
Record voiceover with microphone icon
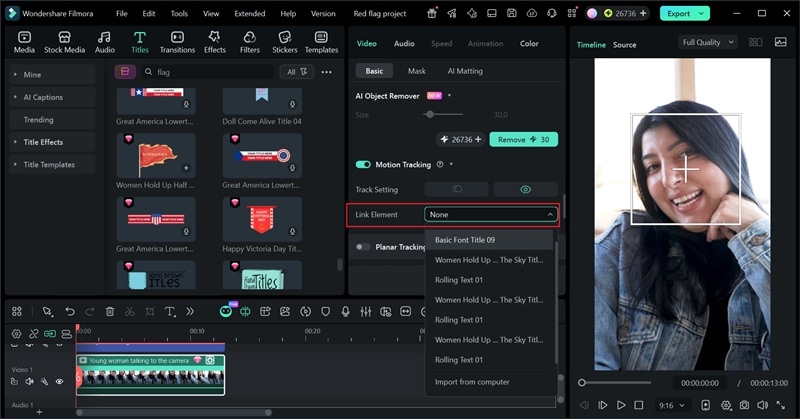point(345,311)
